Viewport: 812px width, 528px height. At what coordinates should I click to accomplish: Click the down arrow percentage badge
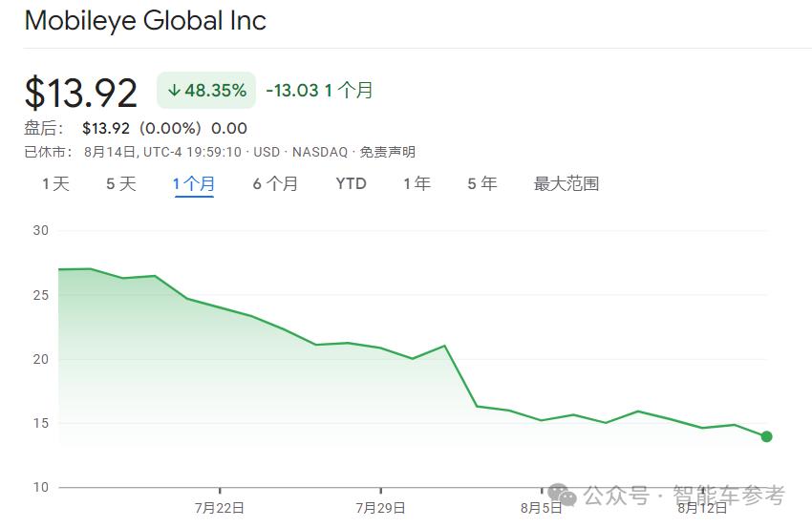click(206, 91)
